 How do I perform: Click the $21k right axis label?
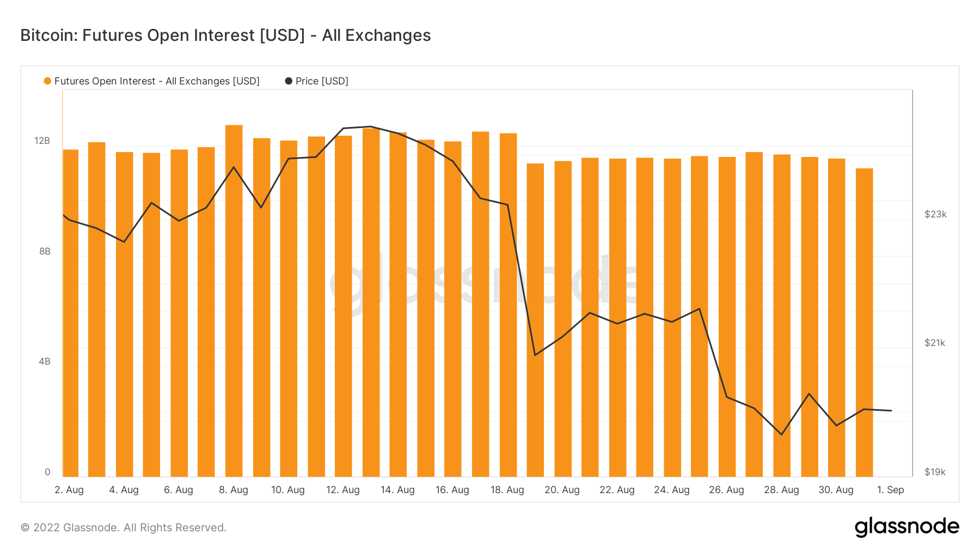click(x=935, y=343)
